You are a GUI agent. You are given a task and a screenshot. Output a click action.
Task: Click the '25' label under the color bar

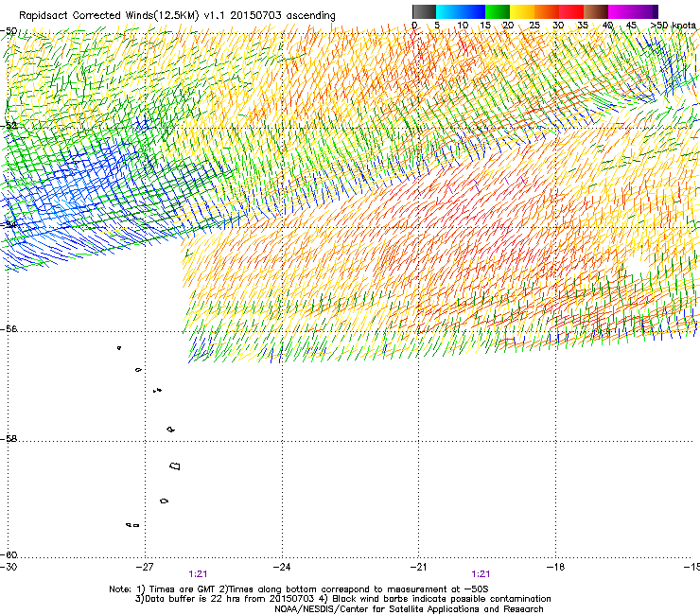coord(534,26)
